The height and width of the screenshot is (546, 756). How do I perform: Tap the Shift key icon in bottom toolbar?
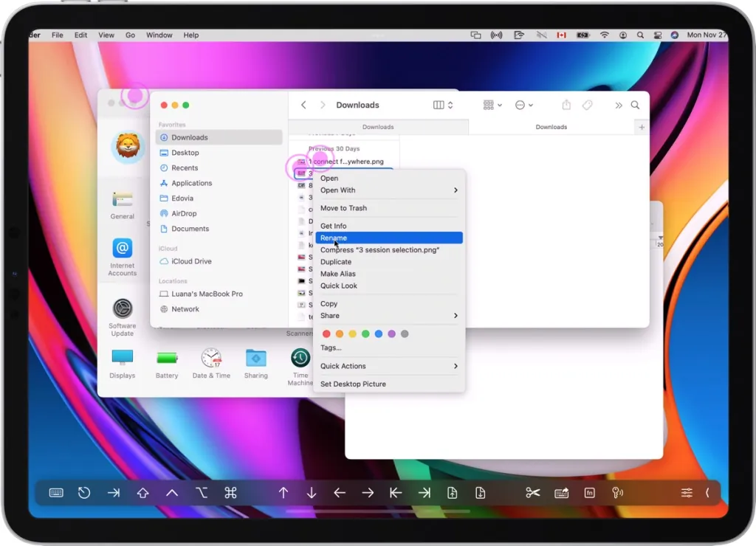[142, 493]
